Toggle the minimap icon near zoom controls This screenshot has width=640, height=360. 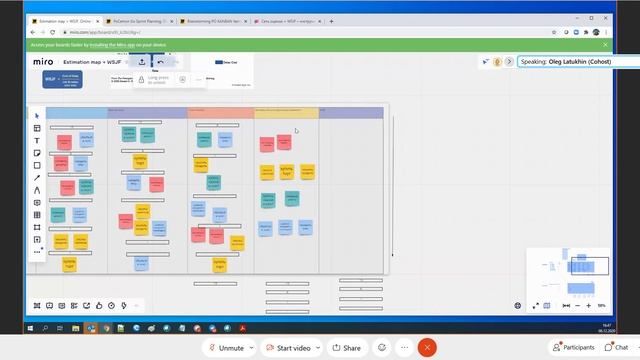(547, 305)
